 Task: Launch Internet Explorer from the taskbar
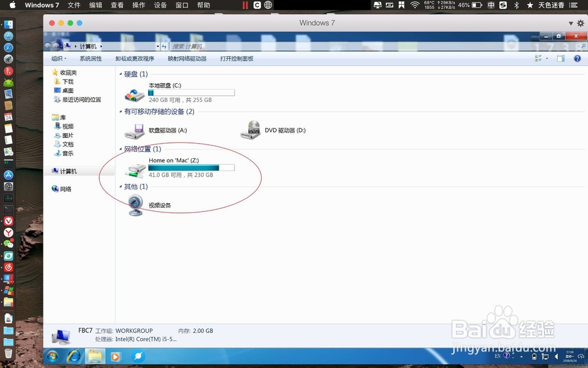coord(73,356)
